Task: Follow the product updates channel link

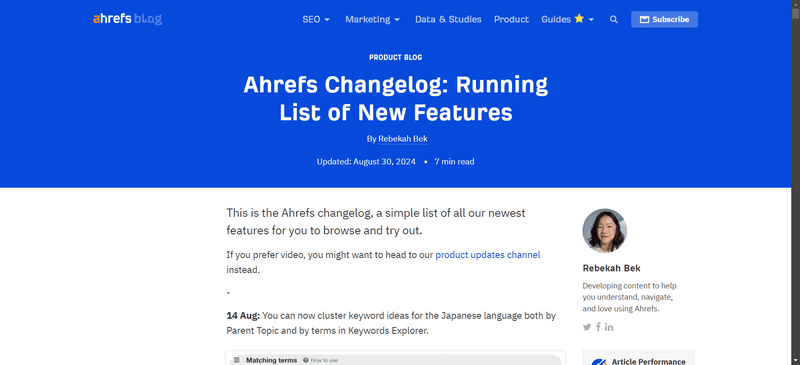Action: (x=488, y=255)
